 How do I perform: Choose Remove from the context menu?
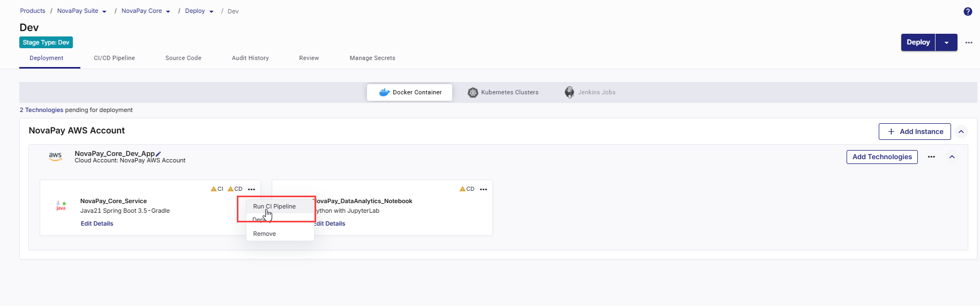click(265, 234)
